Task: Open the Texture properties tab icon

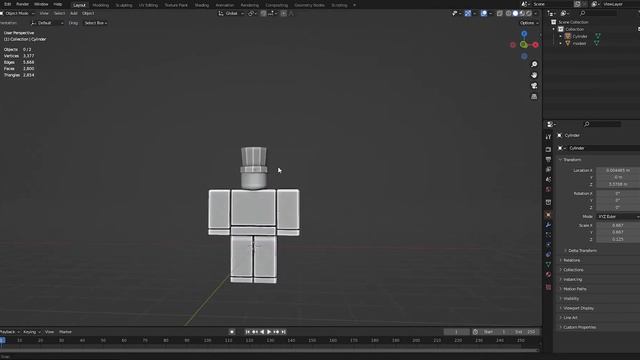Action: coord(548,287)
